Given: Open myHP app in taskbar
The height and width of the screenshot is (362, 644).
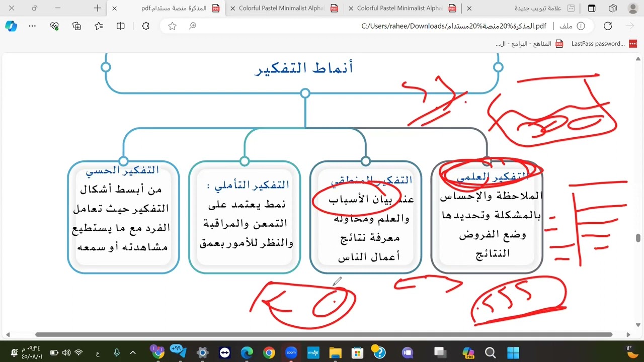Looking at the screenshot, I should (313, 352).
